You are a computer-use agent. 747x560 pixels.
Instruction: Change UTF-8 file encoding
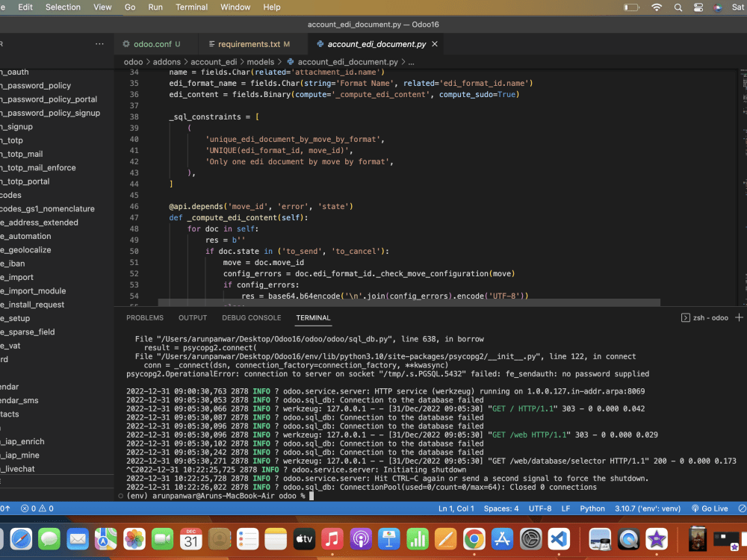point(539,508)
